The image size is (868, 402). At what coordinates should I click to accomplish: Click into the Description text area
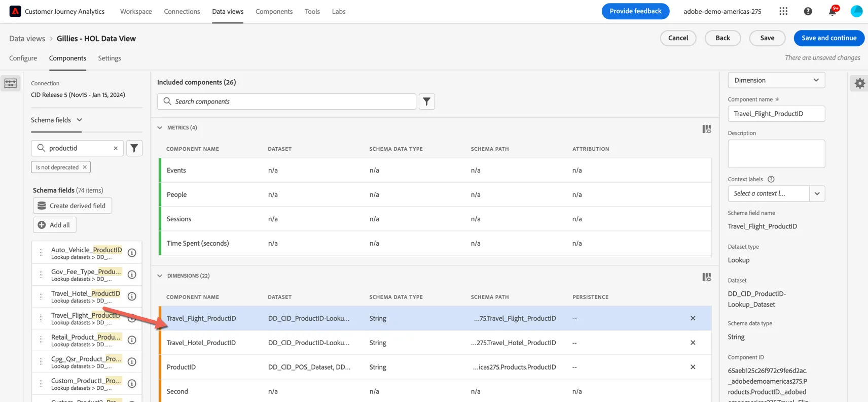[776, 154]
